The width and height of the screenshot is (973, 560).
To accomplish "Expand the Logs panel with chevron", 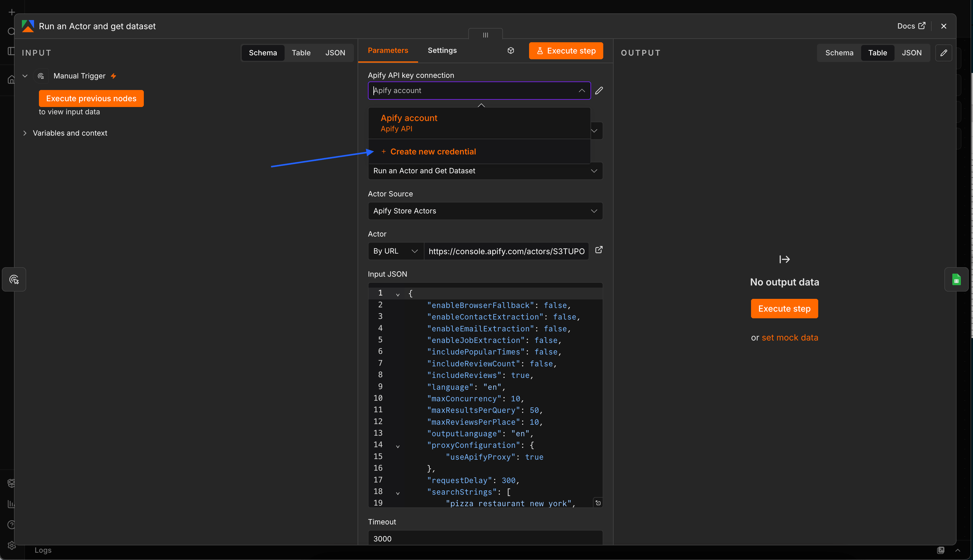I will point(957,550).
